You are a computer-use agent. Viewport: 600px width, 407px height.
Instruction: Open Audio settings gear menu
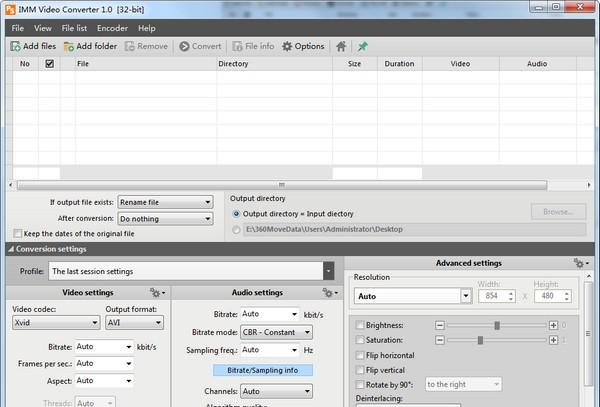coord(328,292)
